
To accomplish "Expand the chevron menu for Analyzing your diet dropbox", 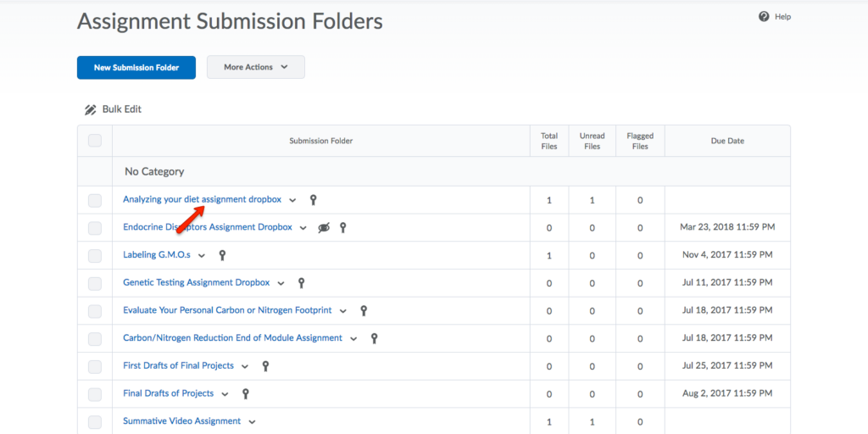I will [x=292, y=201].
